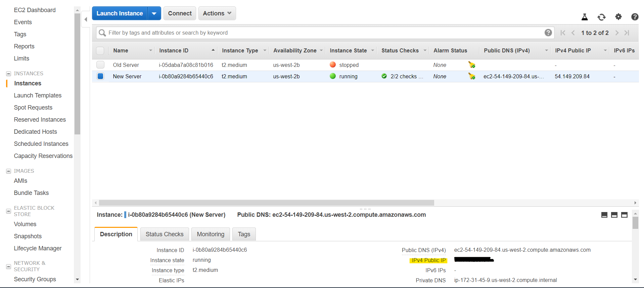
Task: Switch to the Status Checks tab
Action: (x=165, y=234)
